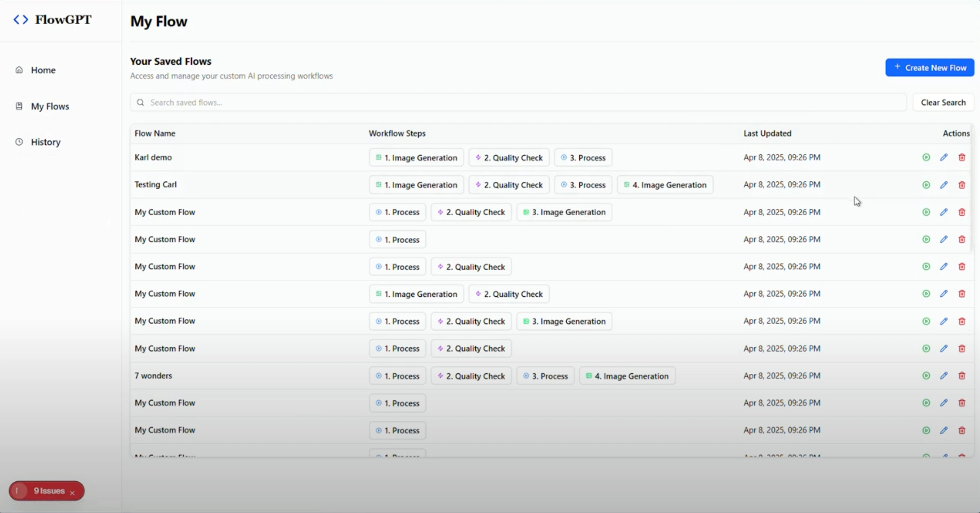Open History in the sidebar
Screen dimensions: 980x513
pos(45,142)
